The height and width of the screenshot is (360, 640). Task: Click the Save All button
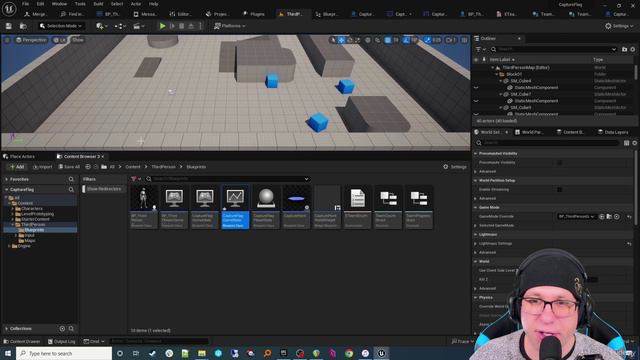pos(69,167)
